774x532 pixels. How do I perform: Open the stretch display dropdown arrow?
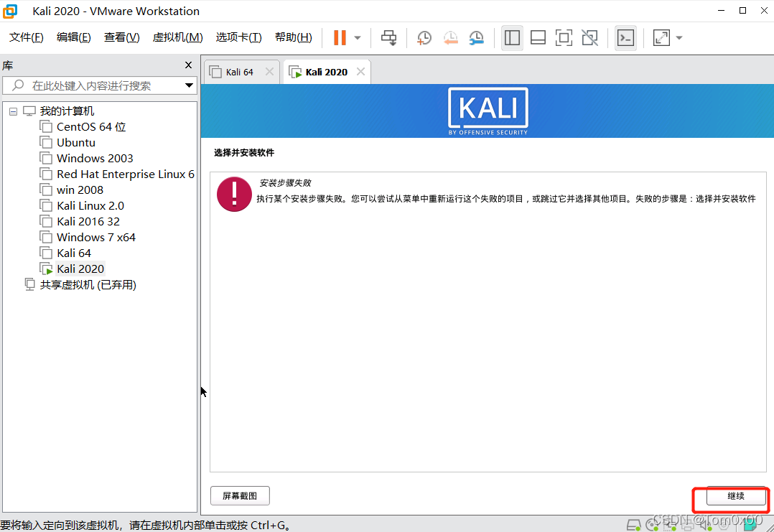[679, 37]
